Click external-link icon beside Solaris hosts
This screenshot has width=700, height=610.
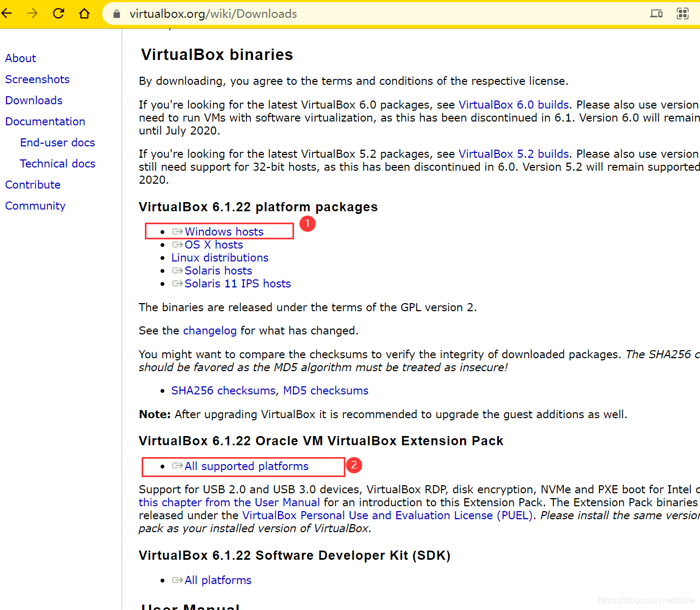(x=177, y=271)
